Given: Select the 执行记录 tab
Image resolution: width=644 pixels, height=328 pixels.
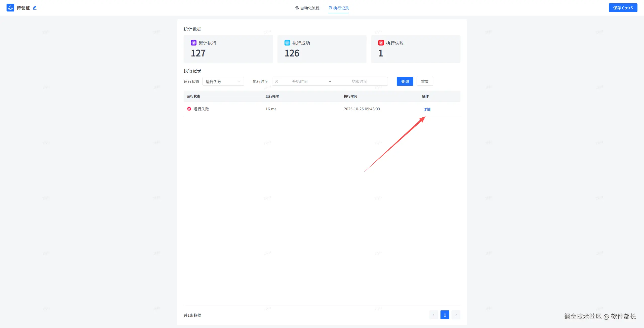Looking at the screenshot, I should click(339, 8).
